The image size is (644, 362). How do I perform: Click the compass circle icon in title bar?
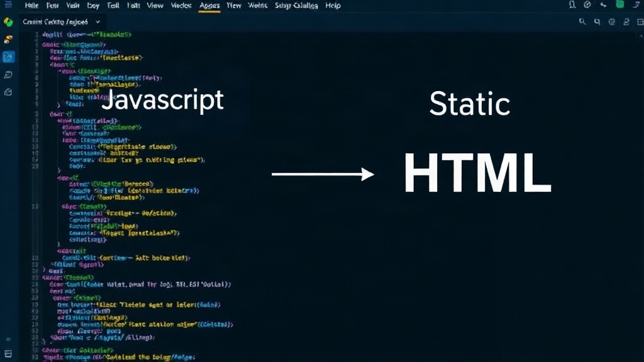click(587, 4)
